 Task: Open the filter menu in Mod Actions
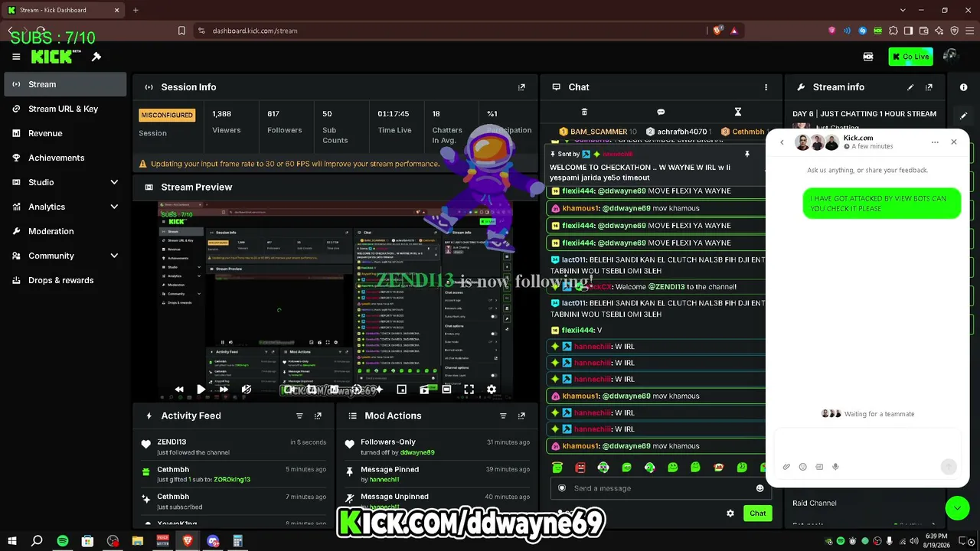[x=503, y=416]
